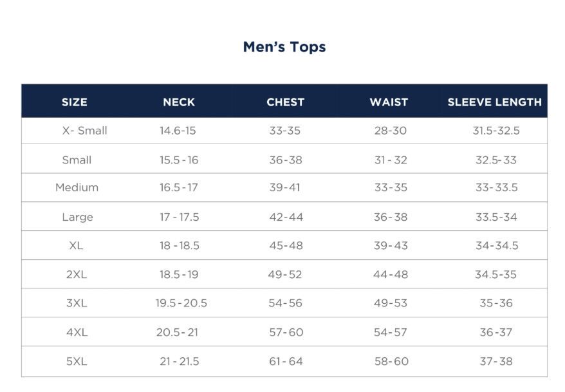Click neck measurement 16.5-17

click(x=179, y=188)
